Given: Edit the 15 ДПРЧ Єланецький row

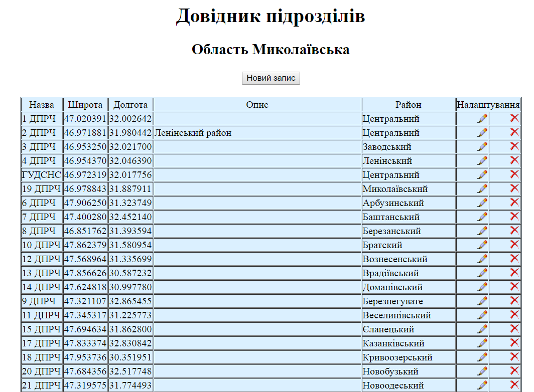Looking at the screenshot, I should coord(482,329).
